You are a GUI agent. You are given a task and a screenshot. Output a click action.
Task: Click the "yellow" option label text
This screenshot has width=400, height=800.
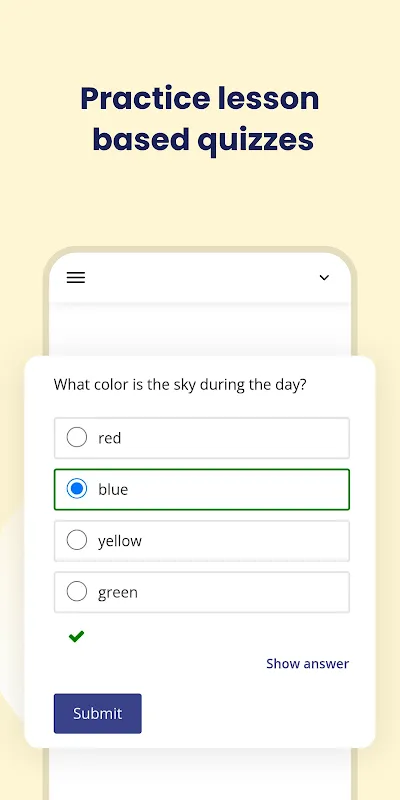pos(120,541)
